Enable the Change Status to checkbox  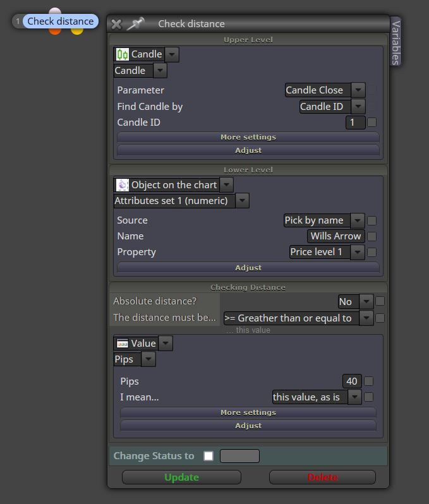pos(208,456)
